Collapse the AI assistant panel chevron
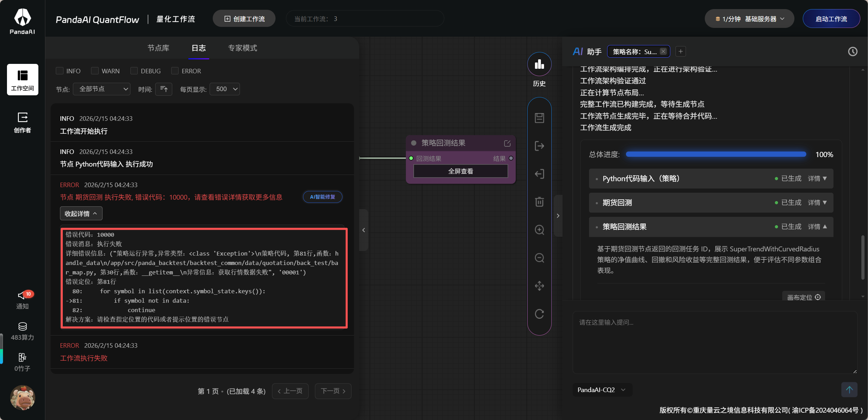This screenshot has width=868, height=420. (558, 216)
